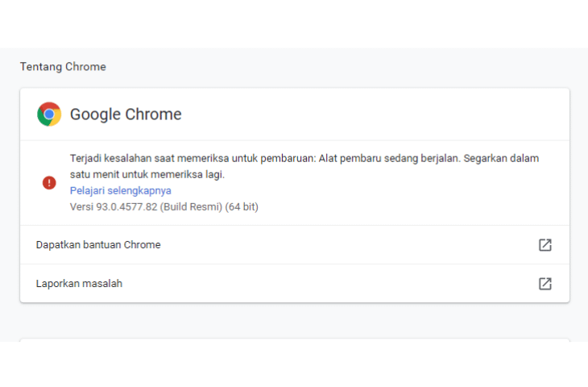Click the Google Chrome title text
The width and height of the screenshot is (588, 387).
126,114
